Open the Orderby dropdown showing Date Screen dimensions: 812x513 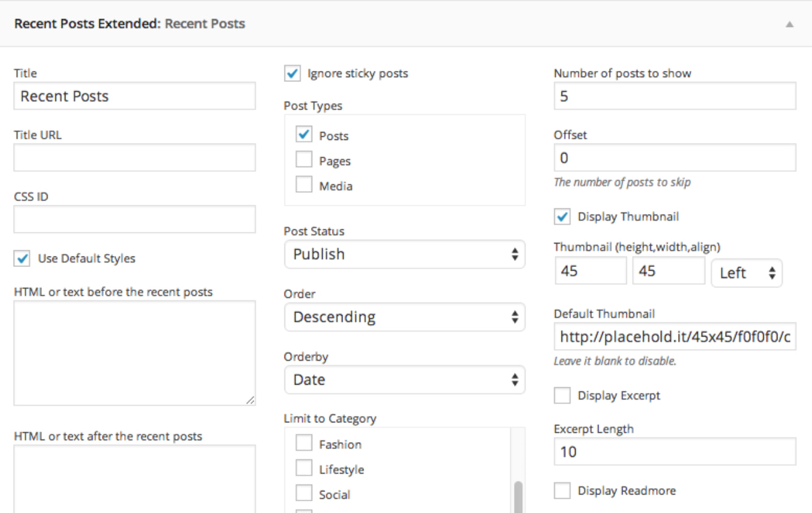pos(404,380)
